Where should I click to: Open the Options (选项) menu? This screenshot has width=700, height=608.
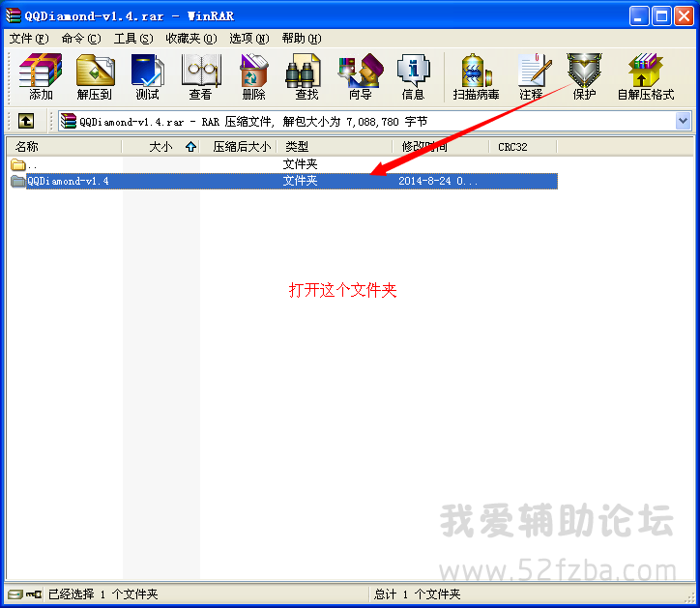click(249, 39)
